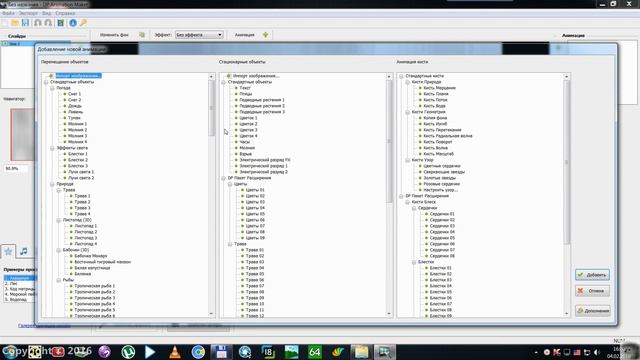The height and width of the screenshot is (360, 640).
Task: Switch to the star tab
Action: pyautogui.click(x=8, y=251)
